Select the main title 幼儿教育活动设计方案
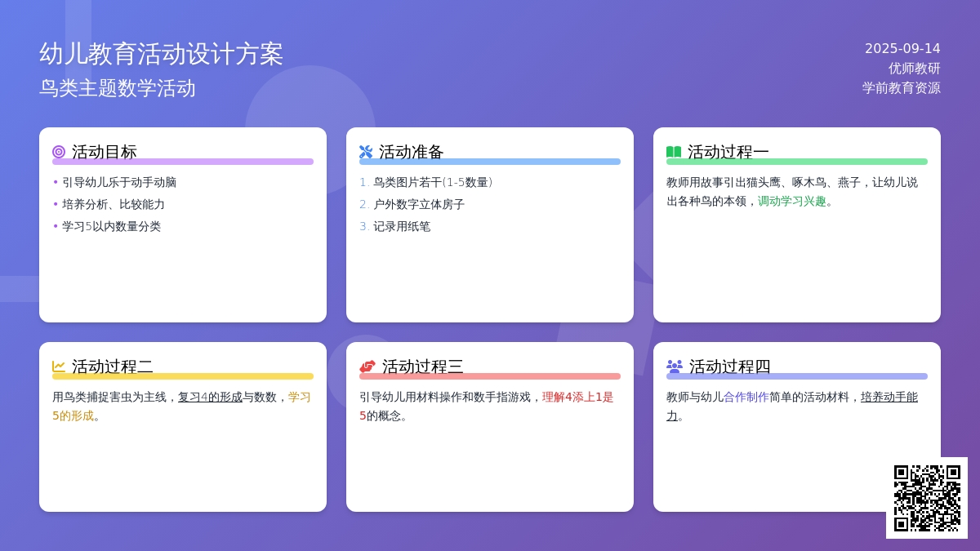Image resolution: width=980 pixels, height=551 pixels. 161,54
